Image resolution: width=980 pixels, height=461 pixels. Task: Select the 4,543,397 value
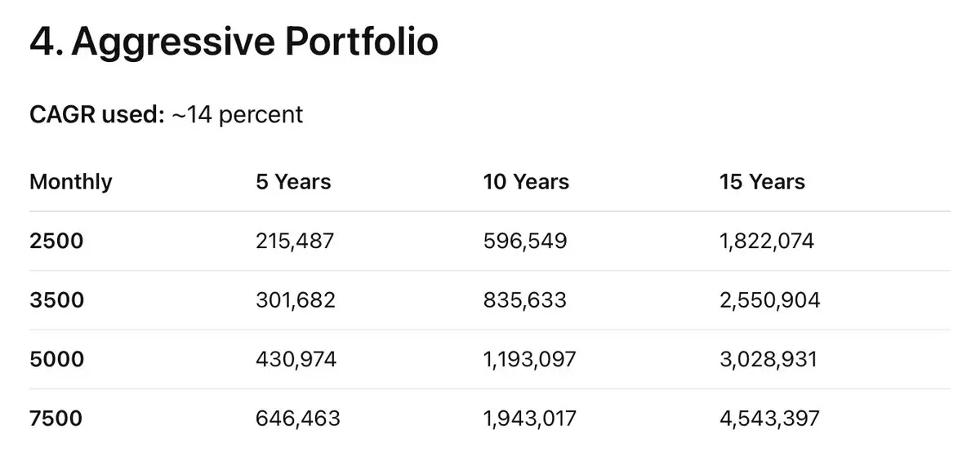[770, 419]
